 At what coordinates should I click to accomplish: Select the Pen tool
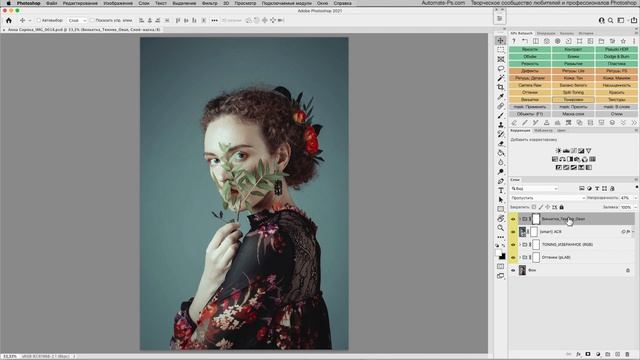(x=501, y=181)
